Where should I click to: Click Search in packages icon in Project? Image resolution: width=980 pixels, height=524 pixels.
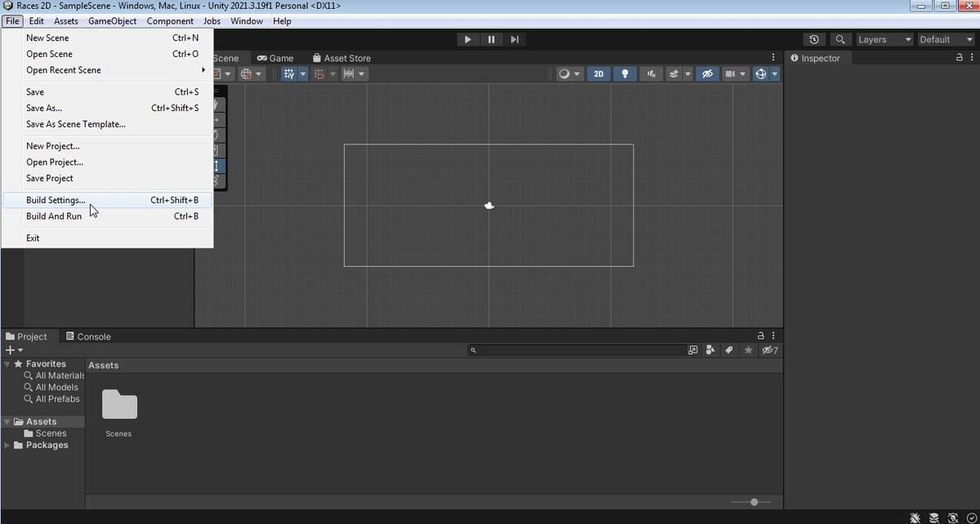693,350
